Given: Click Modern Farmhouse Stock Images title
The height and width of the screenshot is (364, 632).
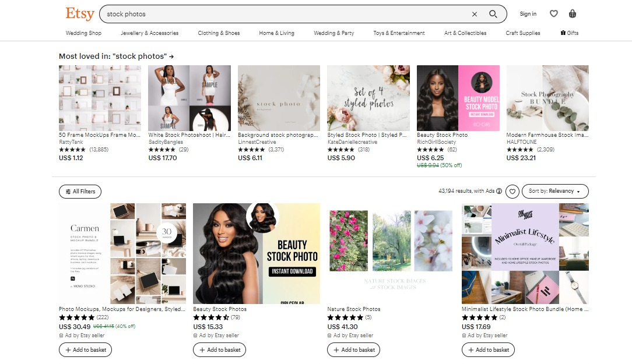Looking at the screenshot, I should pyautogui.click(x=547, y=135).
